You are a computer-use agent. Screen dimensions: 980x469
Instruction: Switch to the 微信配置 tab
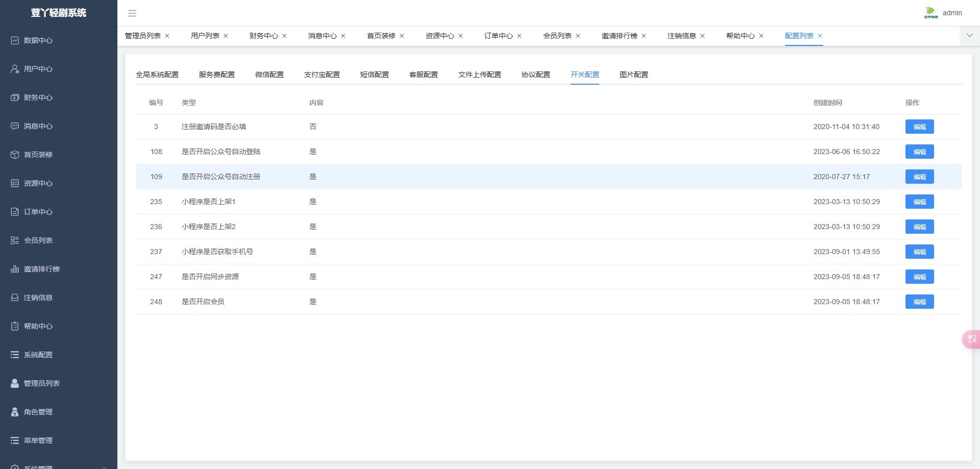[x=269, y=75]
